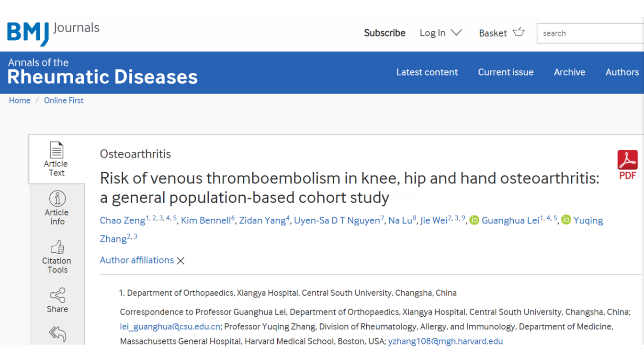Open the Article info icon
This screenshot has height=357, width=644.
pos(57,199)
